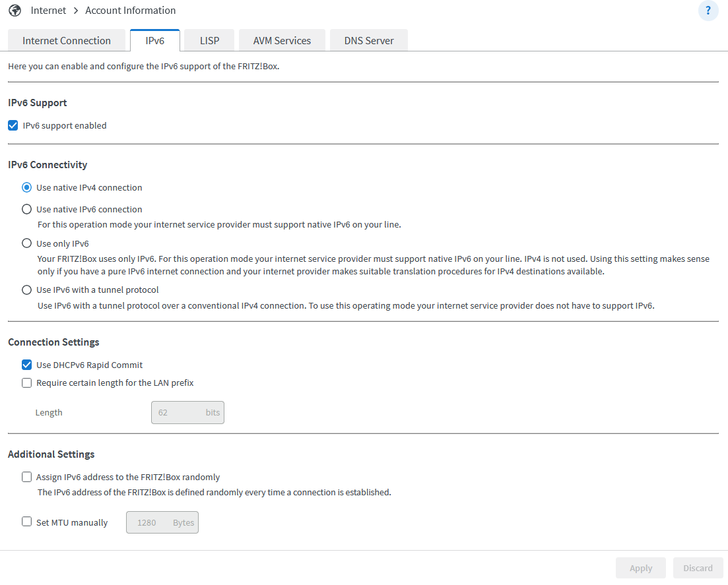The height and width of the screenshot is (585, 728).
Task: Open the LISP tab
Action: (209, 40)
